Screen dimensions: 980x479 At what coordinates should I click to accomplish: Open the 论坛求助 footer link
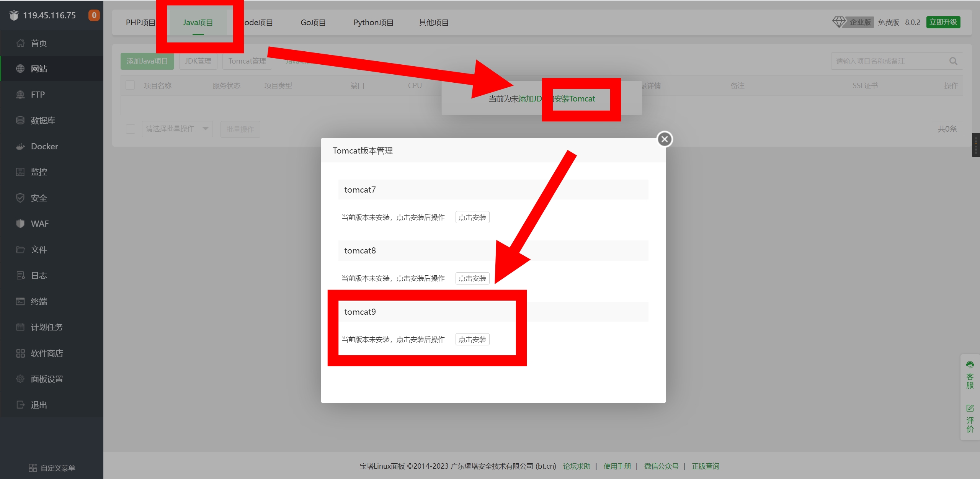[x=577, y=466]
